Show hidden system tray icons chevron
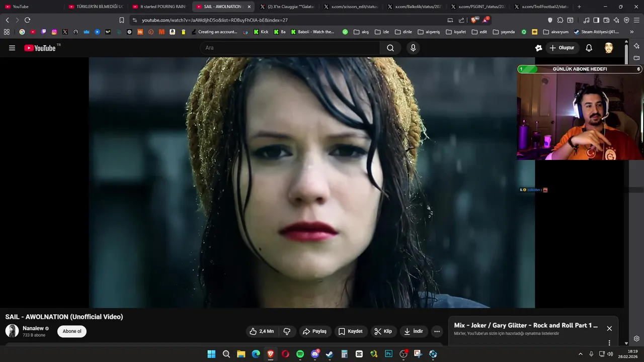The height and width of the screenshot is (362, 644). coord(580,354)
